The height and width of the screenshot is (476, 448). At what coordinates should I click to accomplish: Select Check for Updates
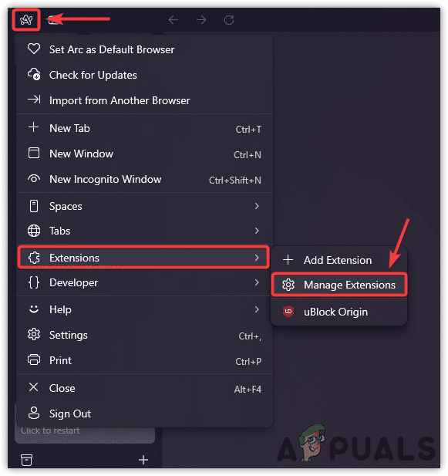coord(144,75)
